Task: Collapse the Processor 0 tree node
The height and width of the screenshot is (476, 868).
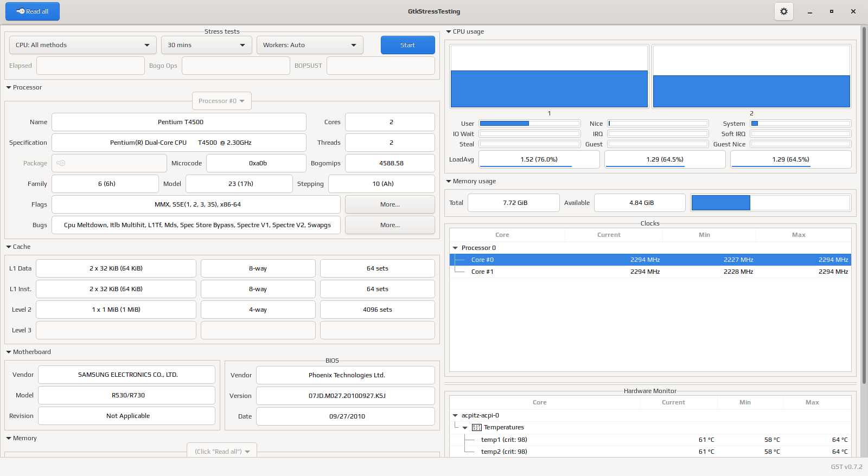Action: 455,248
